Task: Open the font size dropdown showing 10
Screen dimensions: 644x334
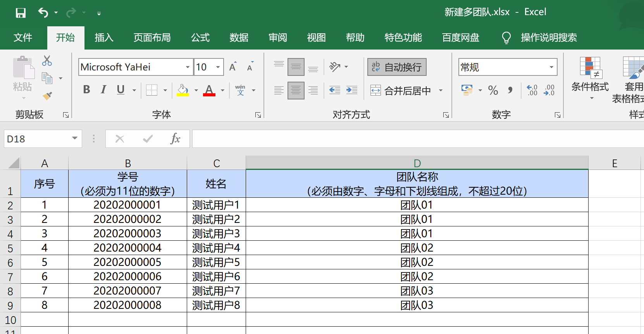Action: click(218, 67)
